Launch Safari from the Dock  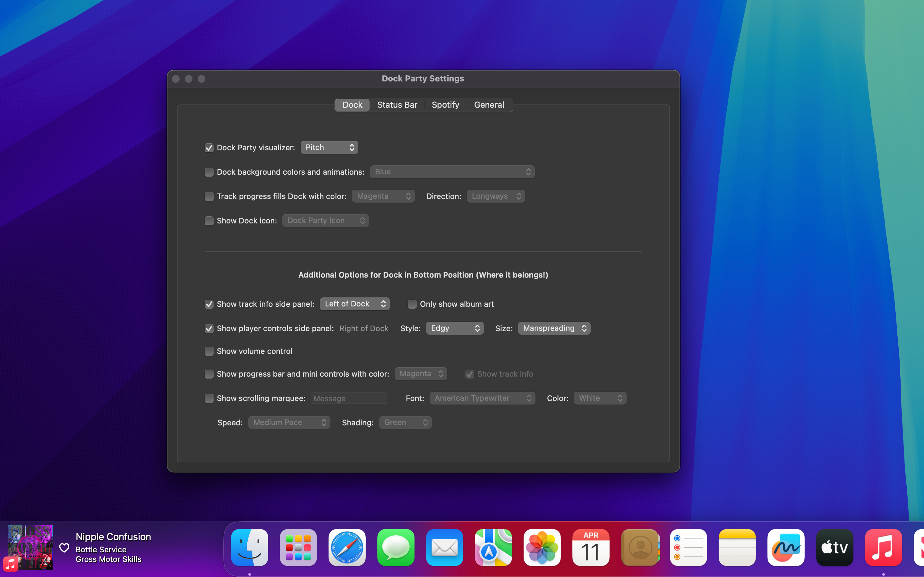click(347, 547)
